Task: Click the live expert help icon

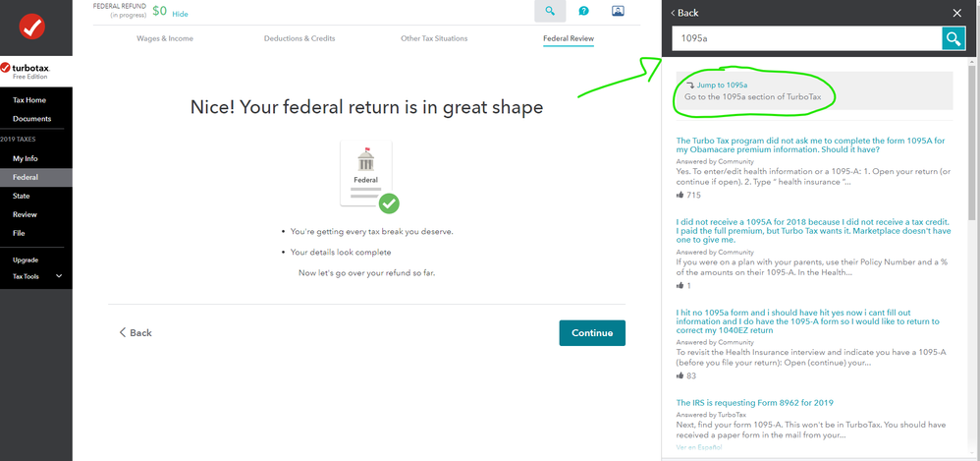Action: [x=618, y=11]
